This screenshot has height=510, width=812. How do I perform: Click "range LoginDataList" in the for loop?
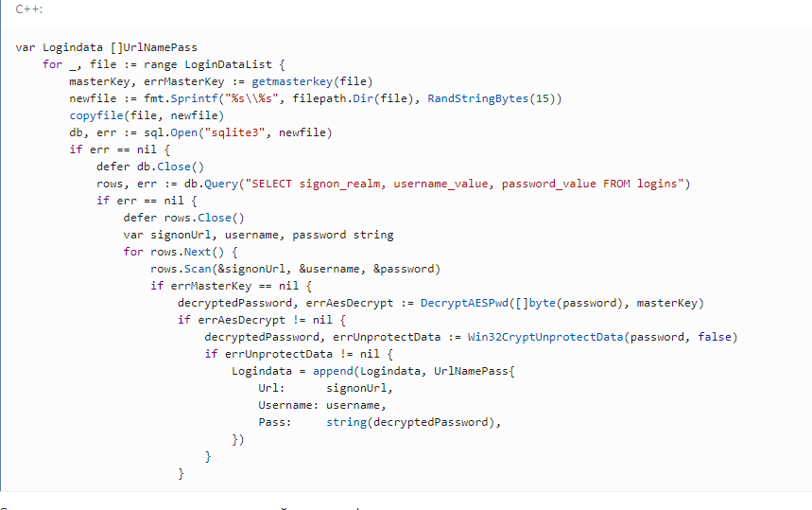click(x=208, y=64)
